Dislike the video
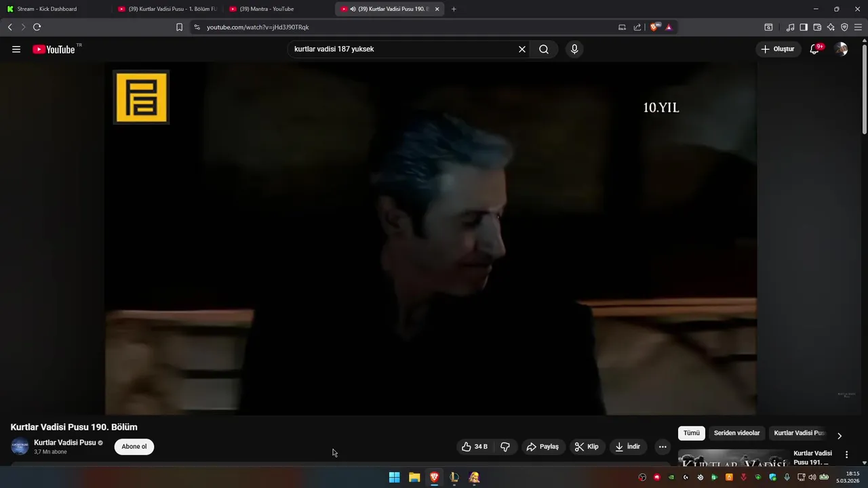The height and width of the screenshot is (488, 868). click(x=505, y=447)
